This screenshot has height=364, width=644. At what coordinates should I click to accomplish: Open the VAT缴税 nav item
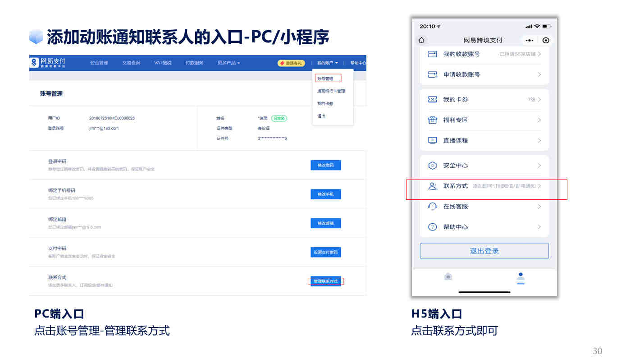coord(163,63)
